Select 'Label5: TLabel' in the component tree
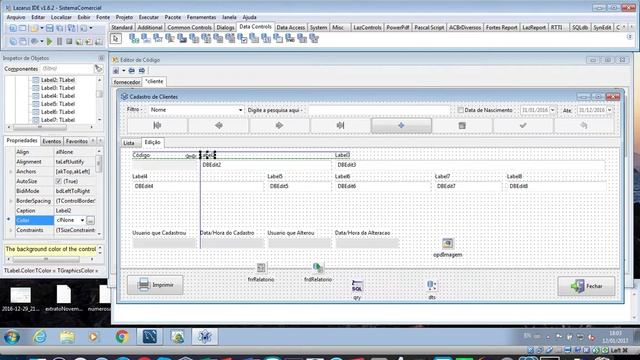The width and height of the screenshot is (640, 360). coord(58,104)
